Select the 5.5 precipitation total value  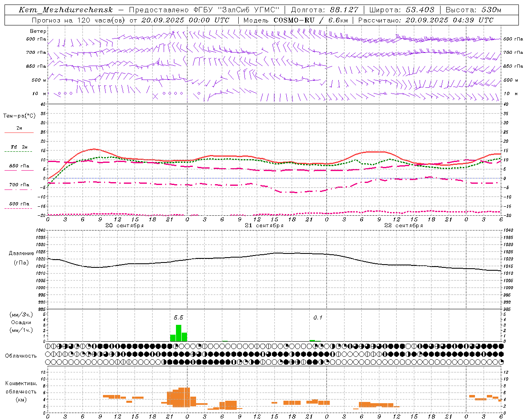178,318
